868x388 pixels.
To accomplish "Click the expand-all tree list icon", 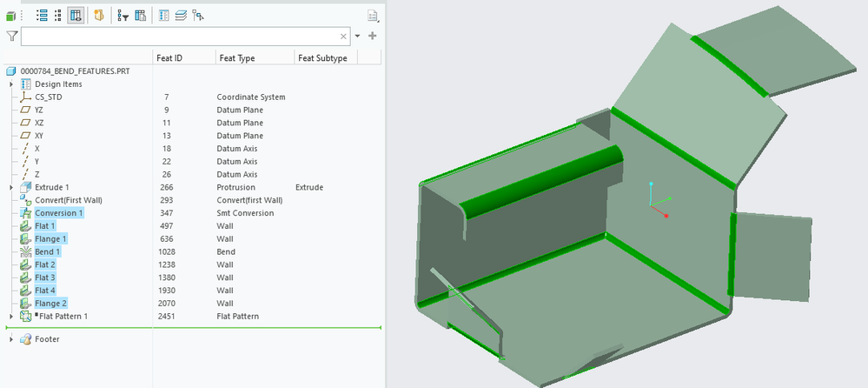I will pyautogui.click(x=42, y=16).
